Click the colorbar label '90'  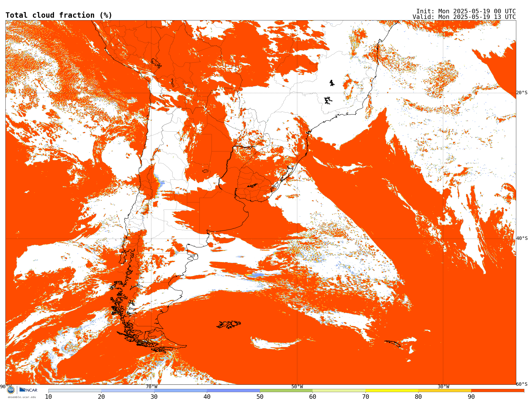471,397
